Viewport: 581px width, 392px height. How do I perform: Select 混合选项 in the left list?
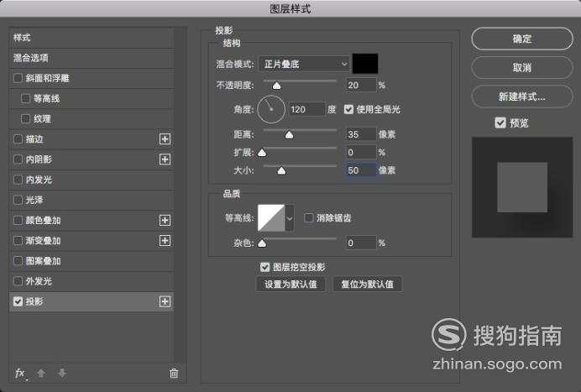[92, 58]
